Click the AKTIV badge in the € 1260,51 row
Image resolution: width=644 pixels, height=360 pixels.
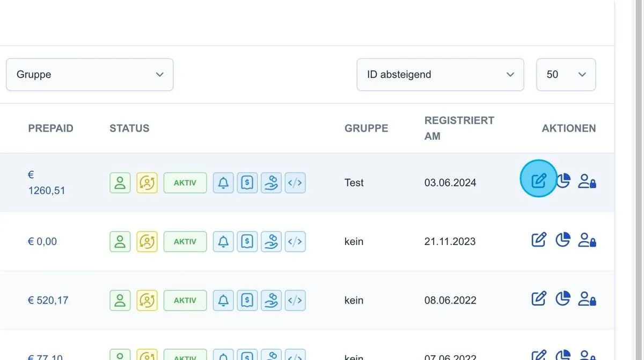click(x=185, y=183)
